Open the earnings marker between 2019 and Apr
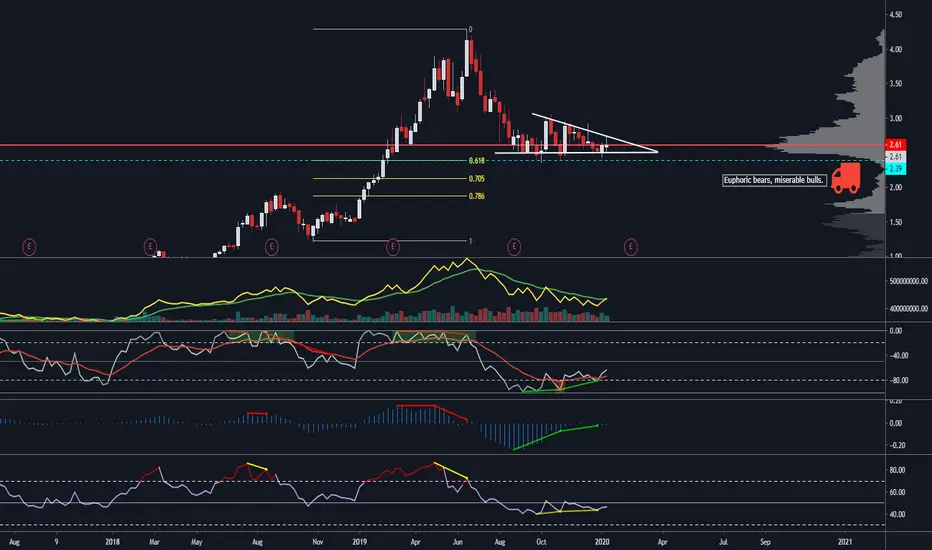 pyautogui.click(x=392, y=246)
